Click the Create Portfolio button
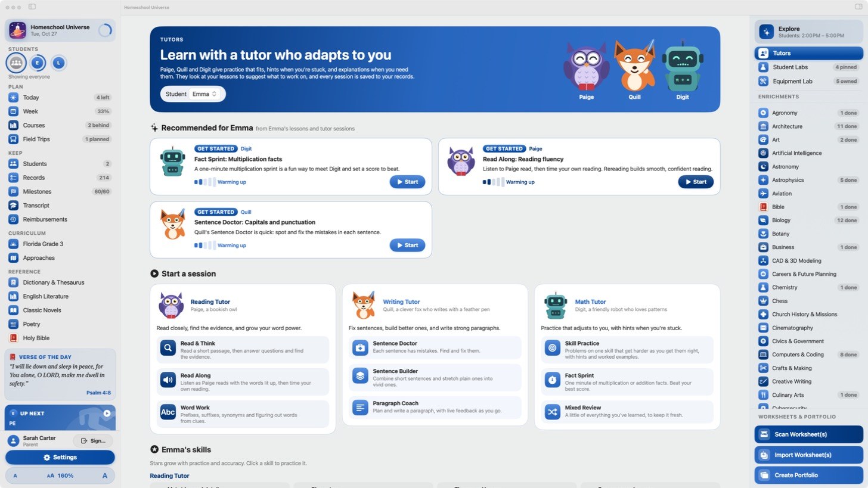 [808, 475]
